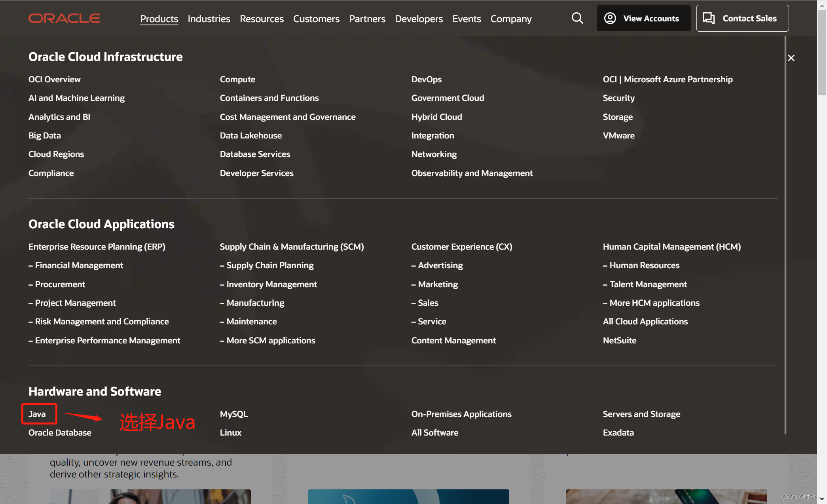Close the Products mega menu
This screenshot has width=827, height=504.
click(x=791, y=58)
